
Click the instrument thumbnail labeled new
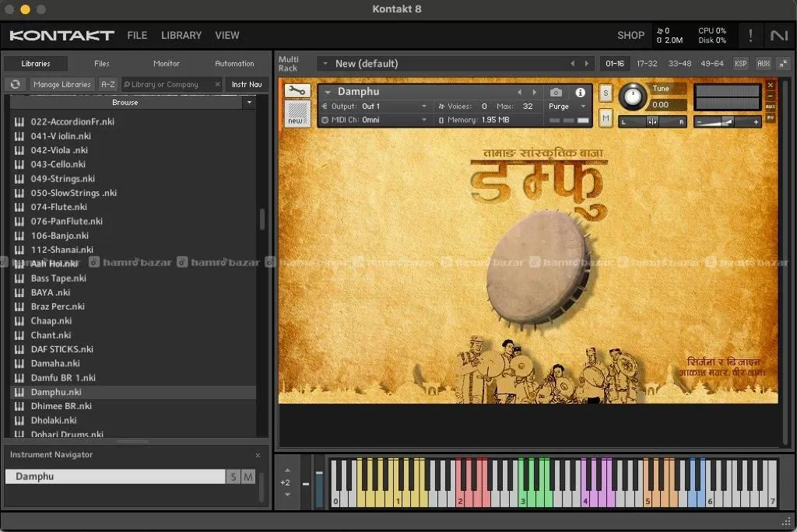[x=297, y=114]
